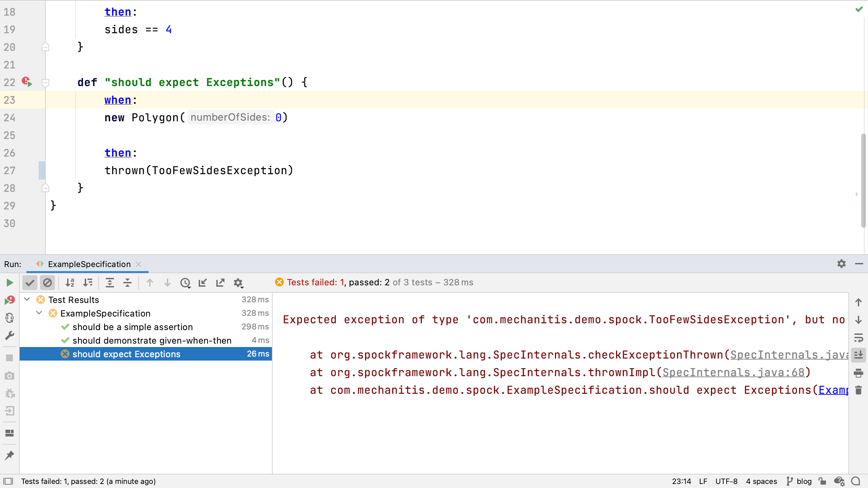Select 'should be a simple assertion' test
This screenshot has height=488, width=868.
point(133,327)
